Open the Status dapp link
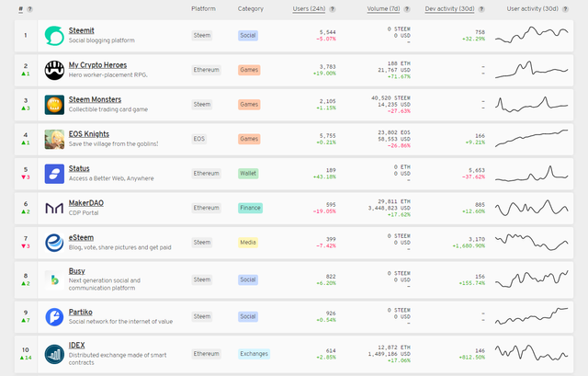Screen dimensions: 588x376 tap(79, 169)
